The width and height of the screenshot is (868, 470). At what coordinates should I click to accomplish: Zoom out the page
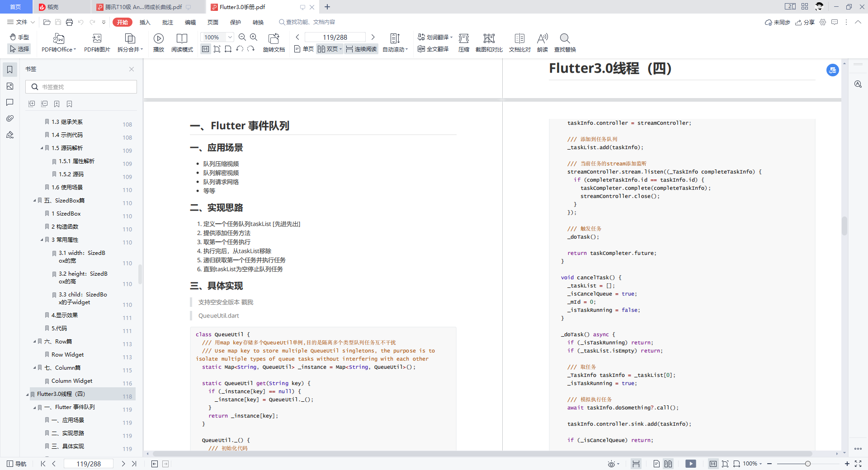(242, 37)
